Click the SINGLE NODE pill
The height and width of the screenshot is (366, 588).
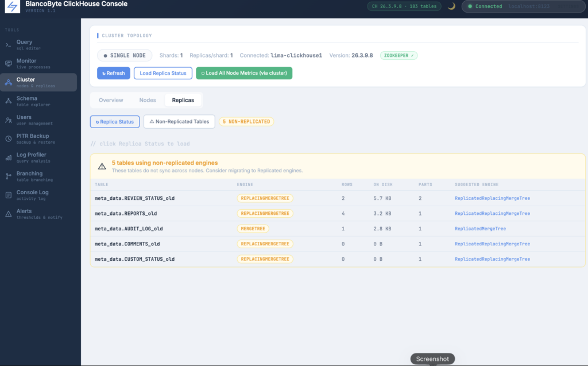point(125,56)
